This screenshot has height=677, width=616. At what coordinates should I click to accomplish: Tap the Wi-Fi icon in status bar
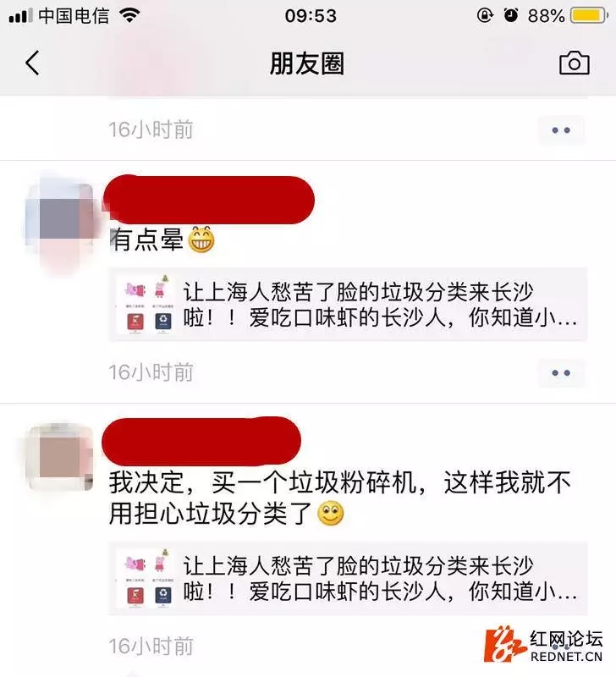pyautogui.click(x=129, y=16)
